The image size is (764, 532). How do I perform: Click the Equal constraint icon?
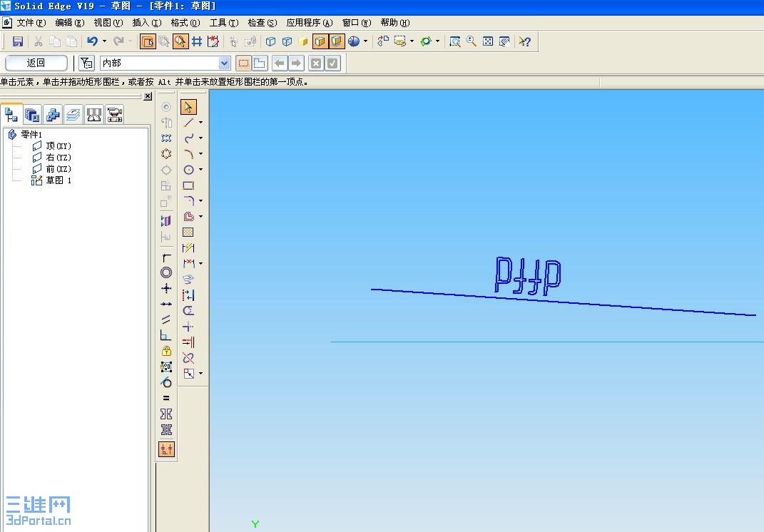166,398
